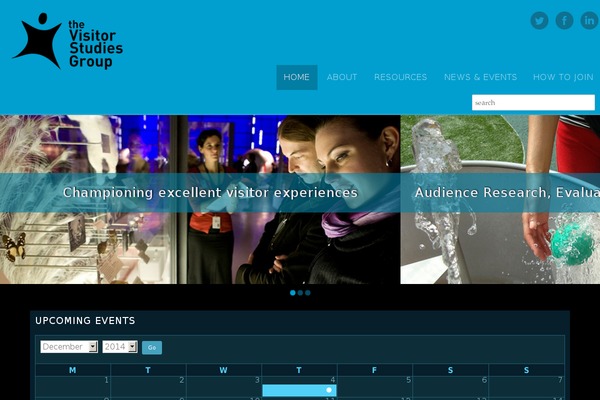Select calendar day 5

pos(408,380)
